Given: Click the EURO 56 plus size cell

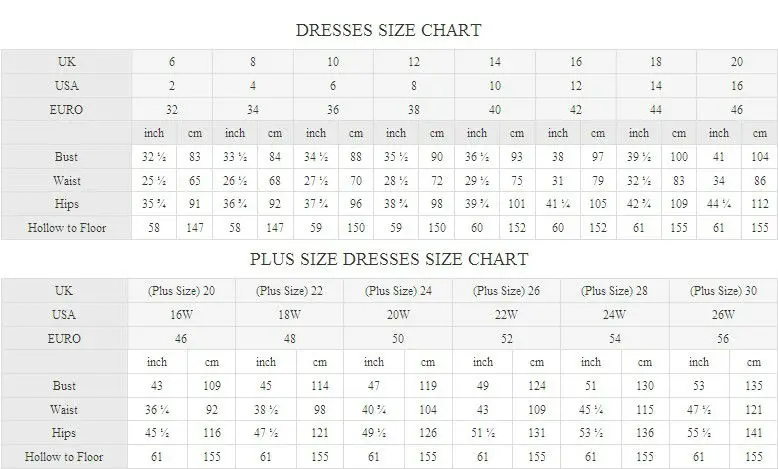Looking at the screenshot, I should tap(723, 339).
